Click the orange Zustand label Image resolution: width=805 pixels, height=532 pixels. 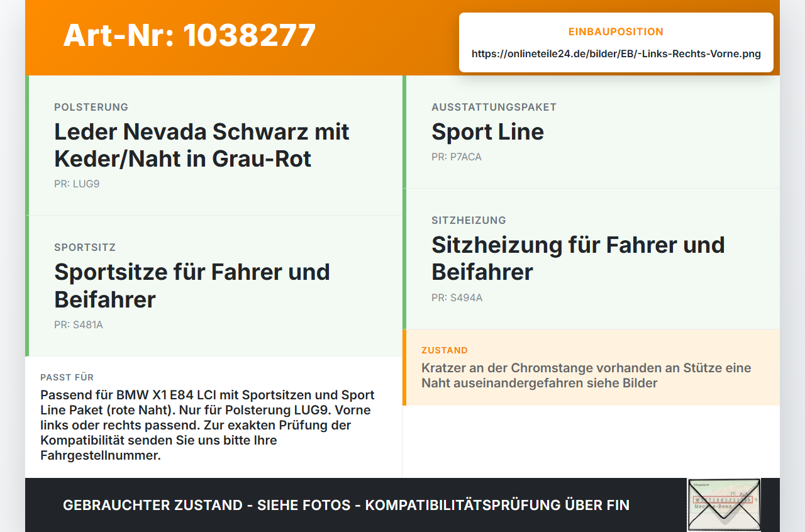(x=445, y=350)
